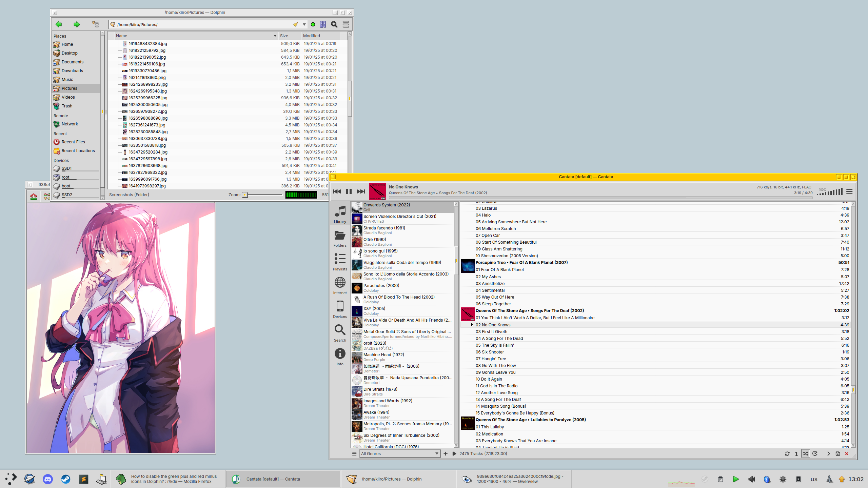The image size is (868, 488).
Task: Open the Dolphin location history dropdown arrow
Action: 304,24
